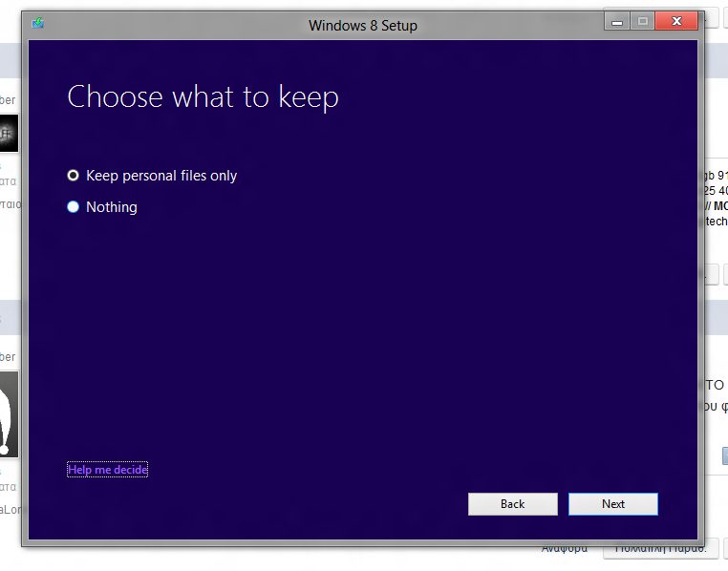The width and height of the screenshot is (728, 571).
Task: Go back with the Back button
Action: (x=513, y=504)
